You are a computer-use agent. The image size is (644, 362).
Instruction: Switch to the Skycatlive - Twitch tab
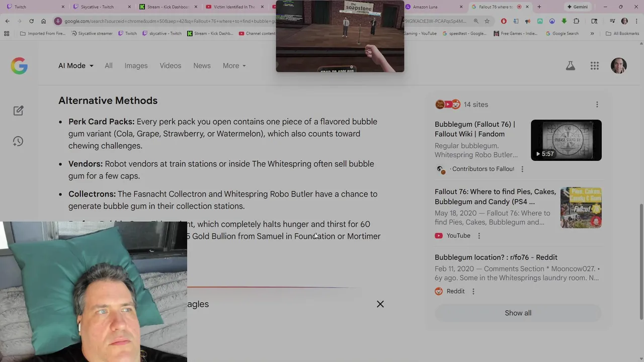[101, 7]
